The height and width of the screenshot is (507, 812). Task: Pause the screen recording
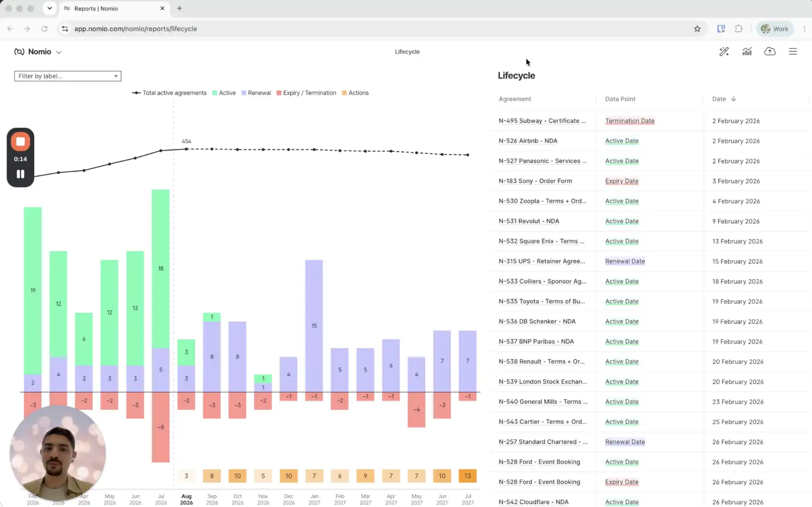pos(20,174)
